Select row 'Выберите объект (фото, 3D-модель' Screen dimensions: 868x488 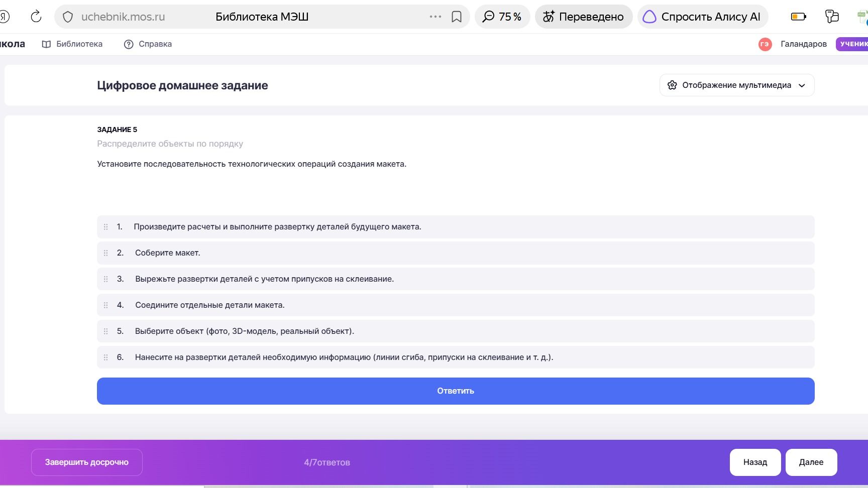[456, 331]
